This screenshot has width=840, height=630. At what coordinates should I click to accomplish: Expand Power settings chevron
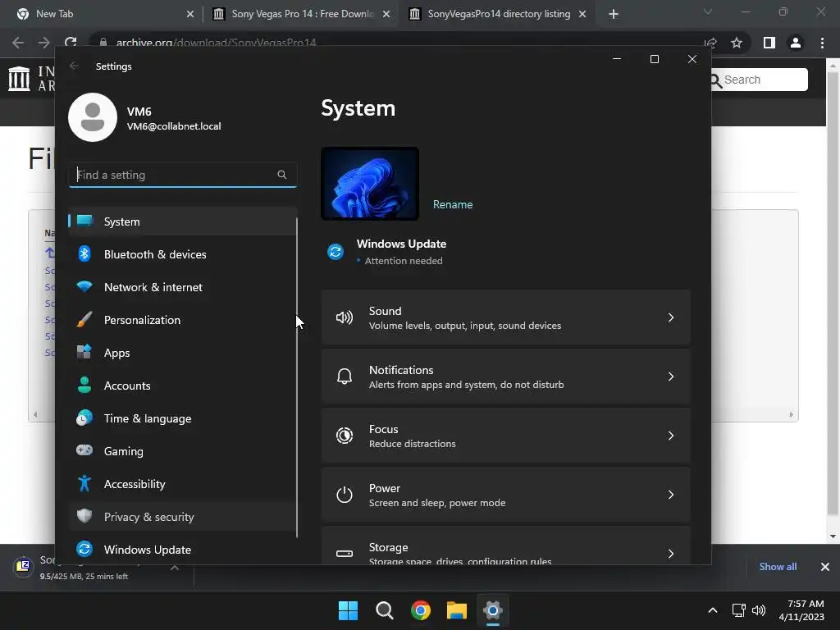[x=671, y=495]
